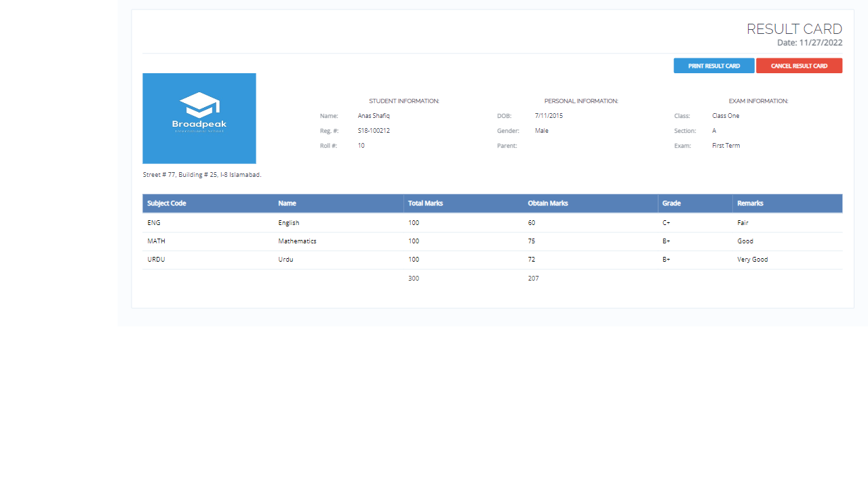This screenshot has width=868, height=488.
Task: Select the Grade column header
Action: (x=671, y=203)
